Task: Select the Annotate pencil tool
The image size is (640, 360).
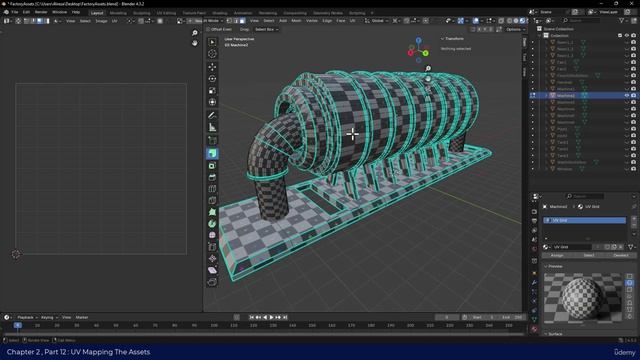Action: pyautogui.click(x=212, y=116)
